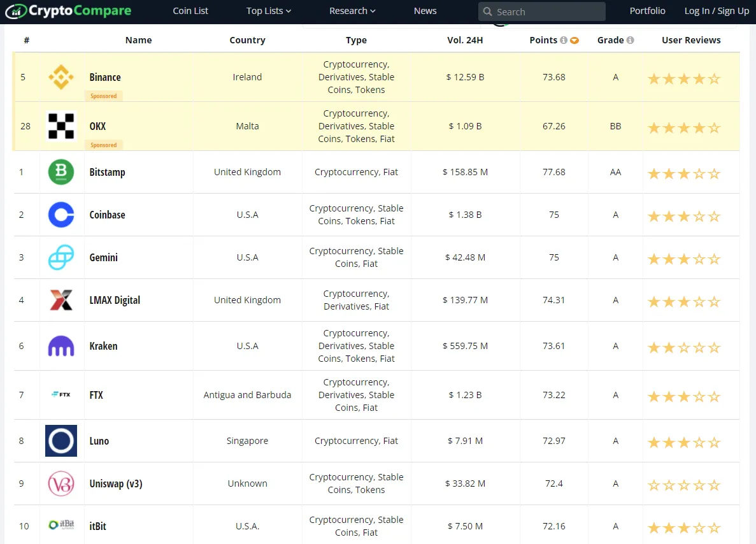Click Kraken star rating

[683, 348]
